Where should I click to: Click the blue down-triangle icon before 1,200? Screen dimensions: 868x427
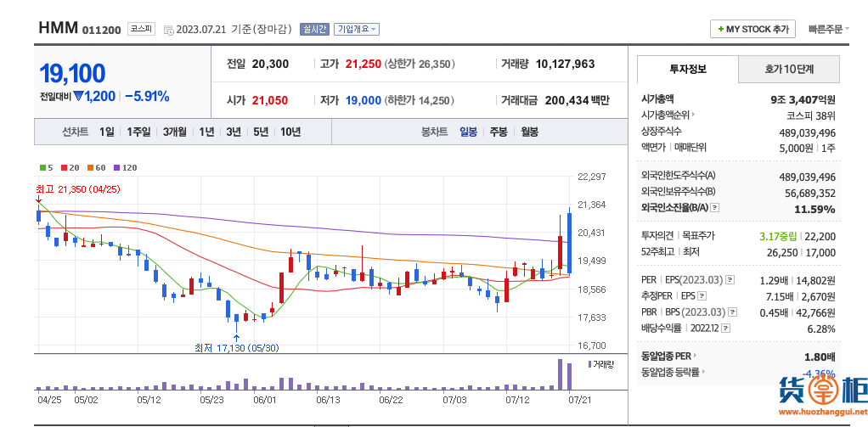[x=78, y=96]
